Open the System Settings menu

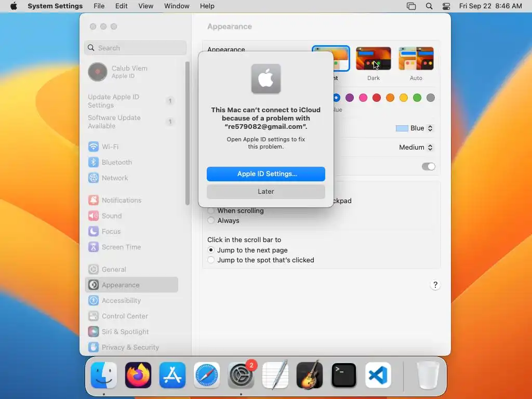click(x=55, y=6)
